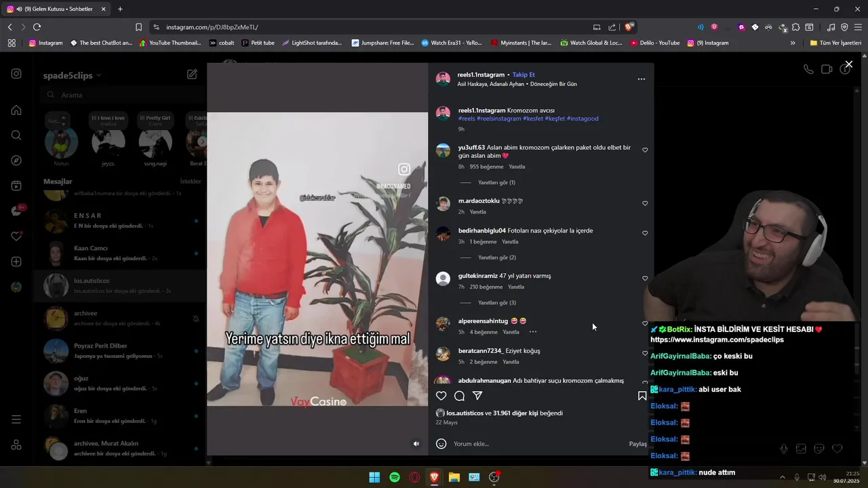
Task: Create new post with plus icon
Action: [x=16, y=262]
